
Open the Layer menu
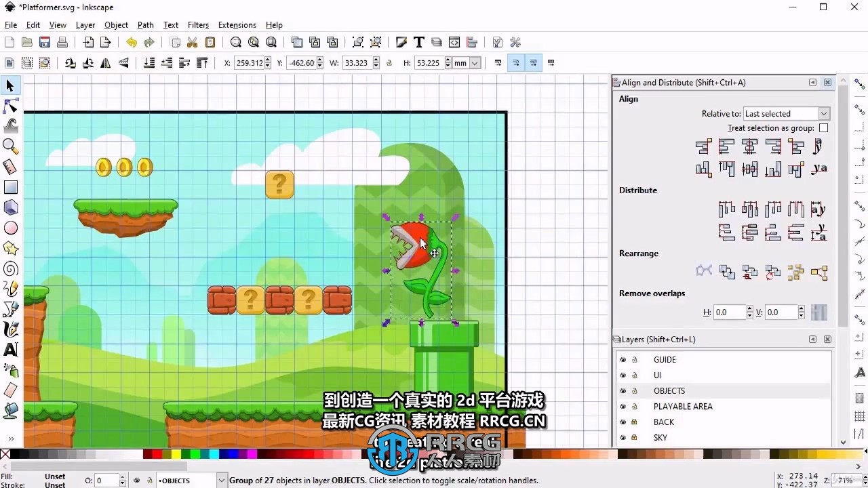85,25
